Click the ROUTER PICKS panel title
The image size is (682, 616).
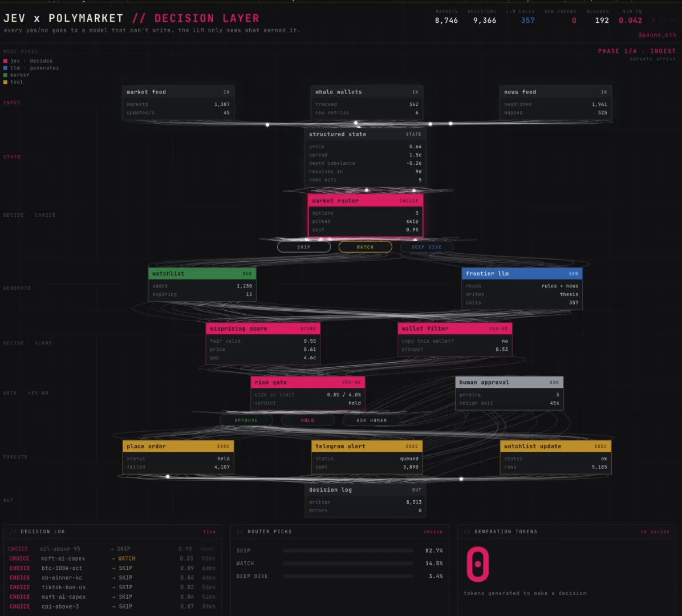tap(270, 532)
